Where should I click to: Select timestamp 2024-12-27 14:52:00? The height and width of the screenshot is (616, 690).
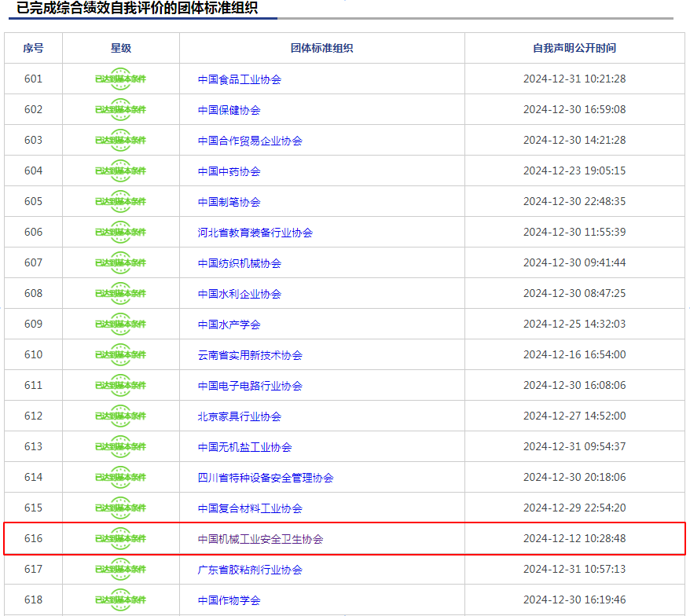[x=574, y=416]
